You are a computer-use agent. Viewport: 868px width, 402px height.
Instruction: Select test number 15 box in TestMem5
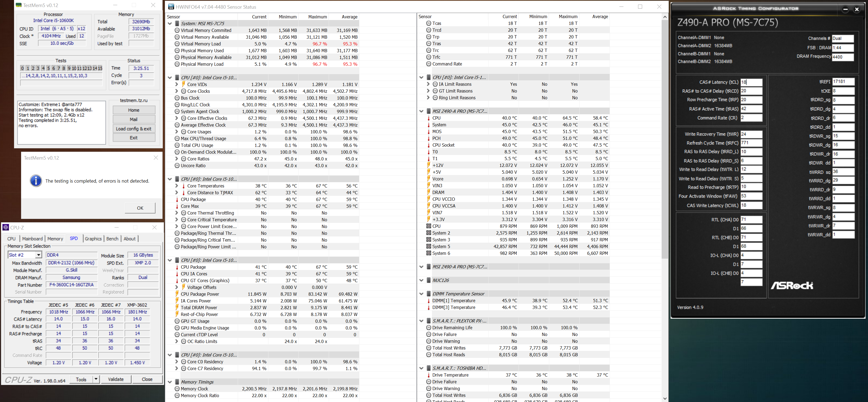pos(100,68)
